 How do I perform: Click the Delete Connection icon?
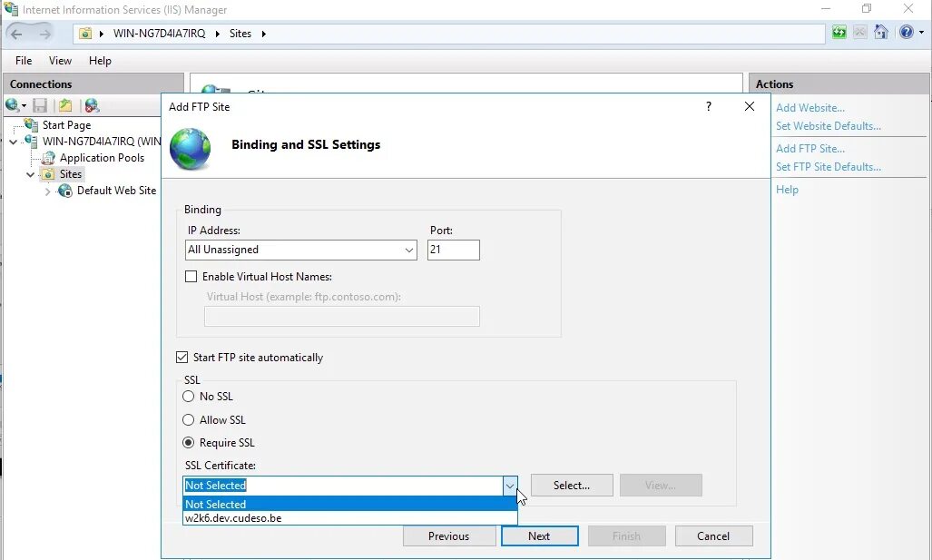[x=92, y=106]
